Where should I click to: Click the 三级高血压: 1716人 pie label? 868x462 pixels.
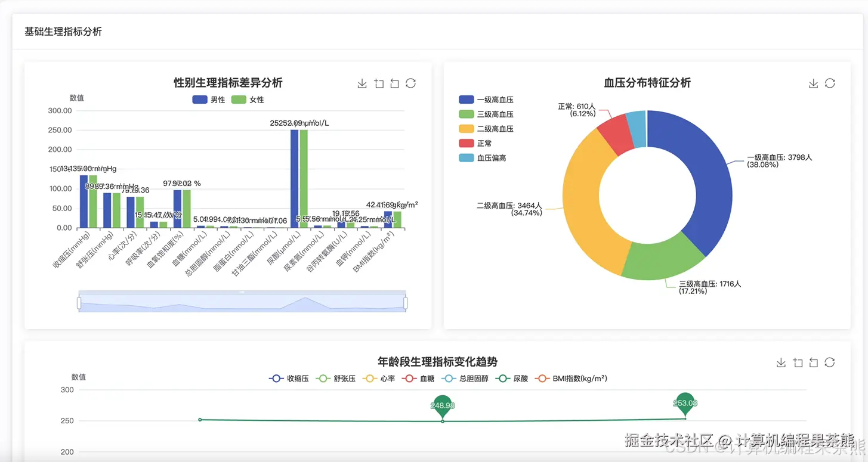tap(710, 287)
